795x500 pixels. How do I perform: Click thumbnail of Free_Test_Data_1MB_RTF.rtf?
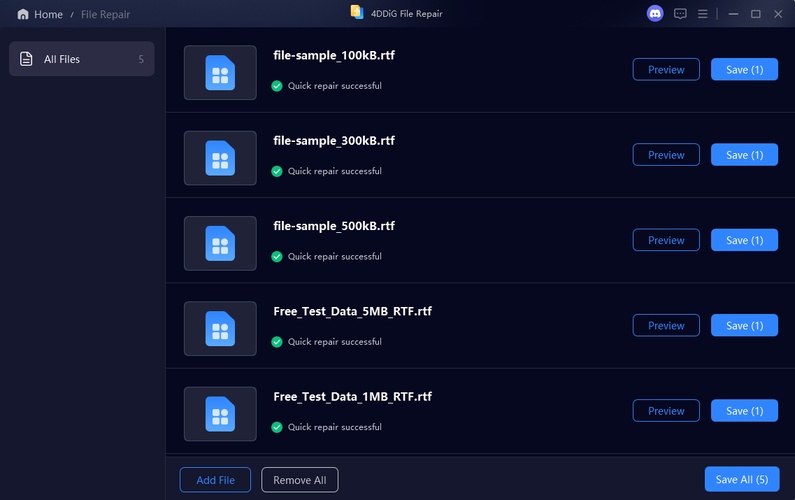(220, 414)
